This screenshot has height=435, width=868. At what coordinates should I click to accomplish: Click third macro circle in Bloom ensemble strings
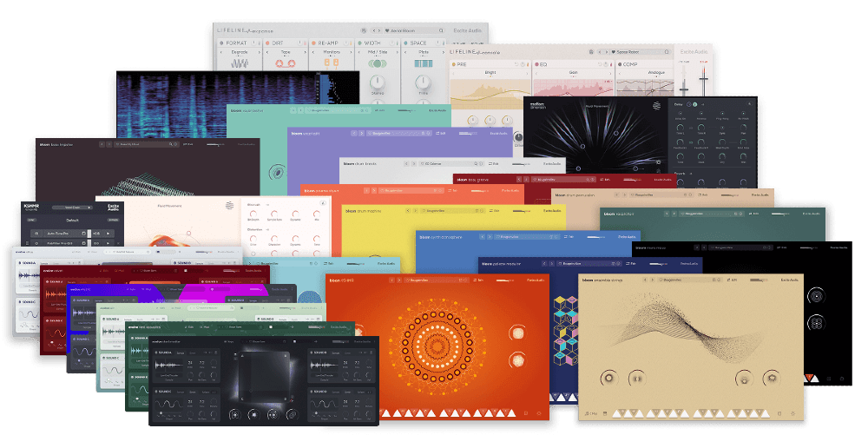pos(744,379)
